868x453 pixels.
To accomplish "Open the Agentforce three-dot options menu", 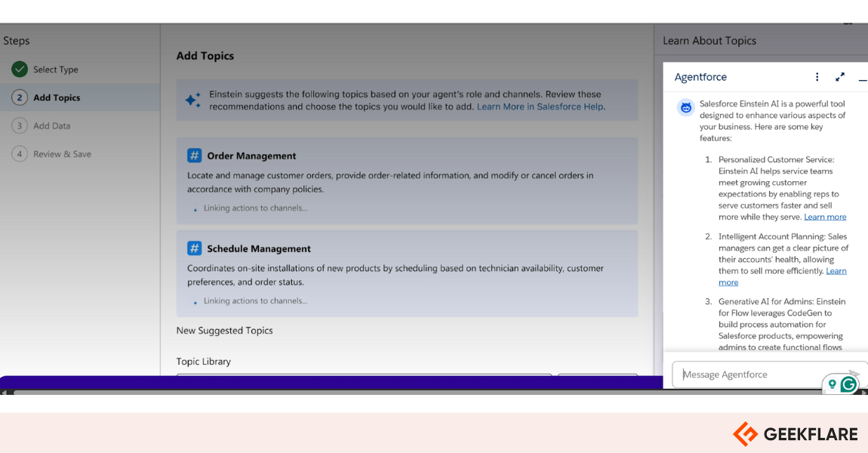I will coord(817,77).
